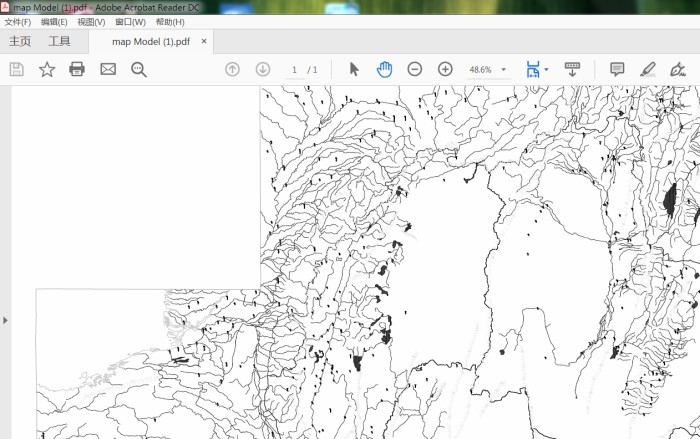Open the 文件(F) menu
Image resolution: width=700 pixels, height=439 pixels.
(x=18, y=22)
